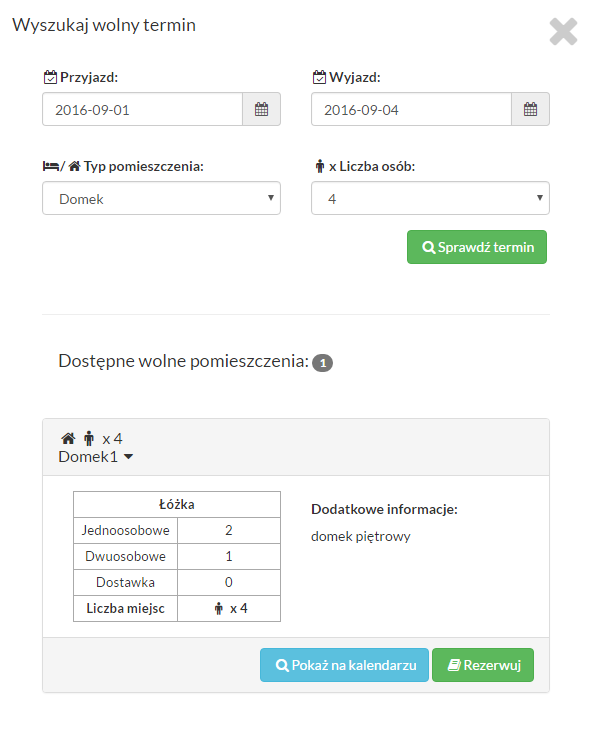Image resolution: width=590 pixels, height=739 pixels.
Task: Click the person icon beside Liczba osób label
Action: tap(320, 166)
